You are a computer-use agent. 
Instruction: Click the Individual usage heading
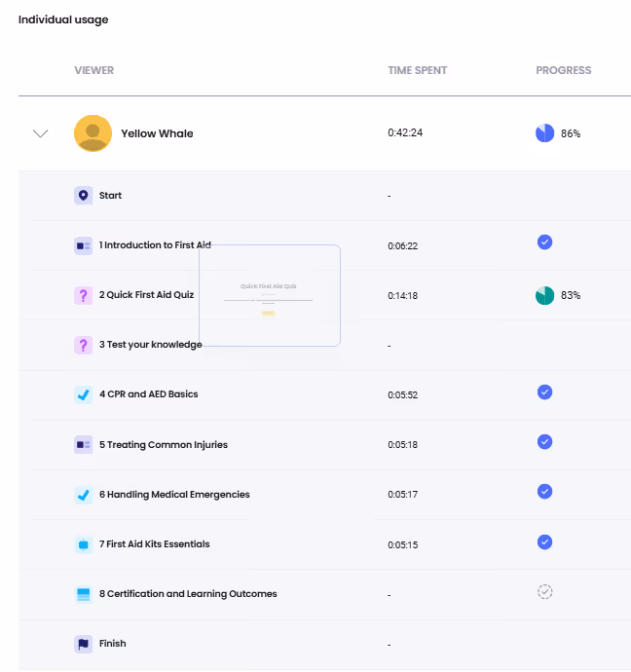click(63, 19)
